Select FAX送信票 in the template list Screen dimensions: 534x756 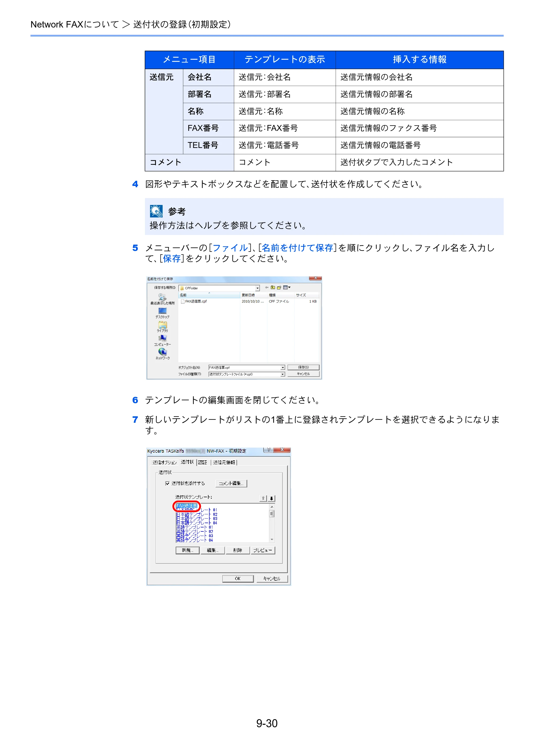pos(187,506)
